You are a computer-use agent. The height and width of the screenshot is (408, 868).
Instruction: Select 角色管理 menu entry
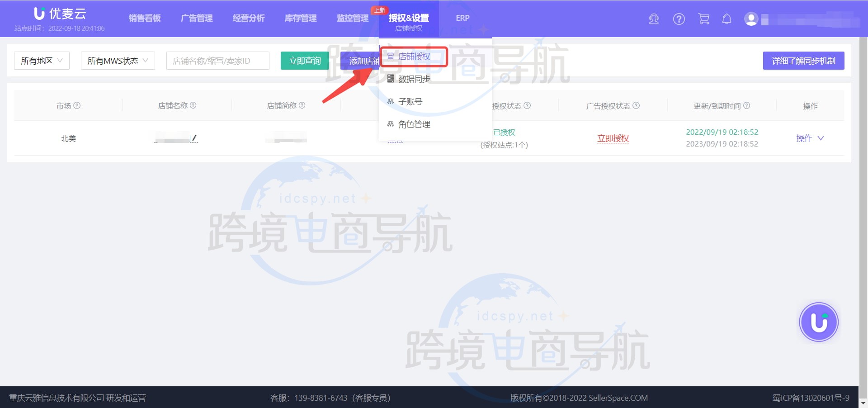coord(414,124)
